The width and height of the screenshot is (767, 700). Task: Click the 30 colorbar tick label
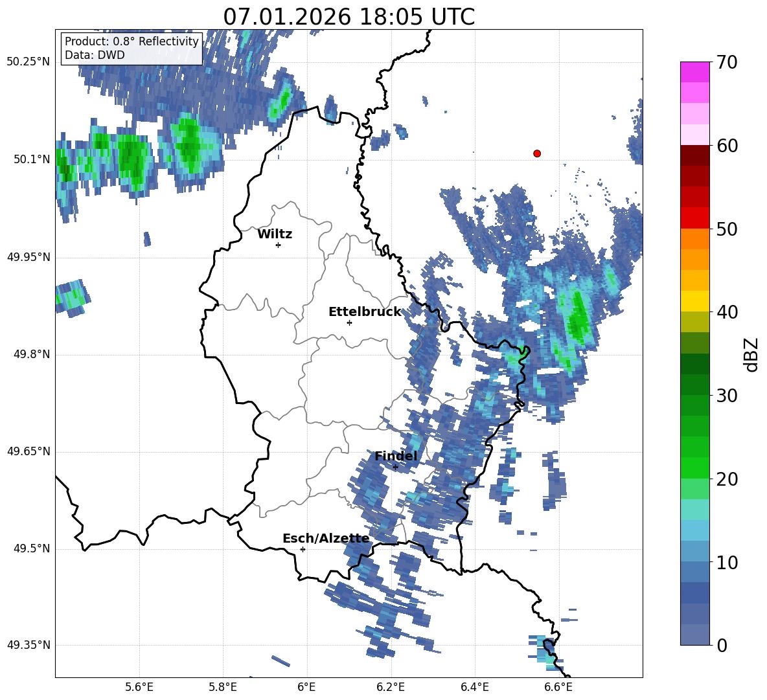click(x=726, y=396)
